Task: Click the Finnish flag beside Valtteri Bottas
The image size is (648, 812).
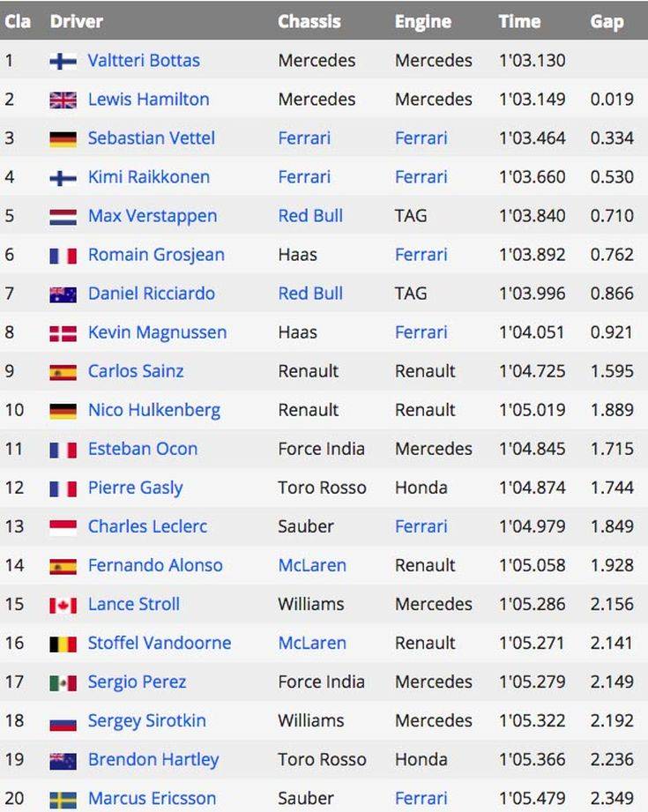Action: [63, 61]
